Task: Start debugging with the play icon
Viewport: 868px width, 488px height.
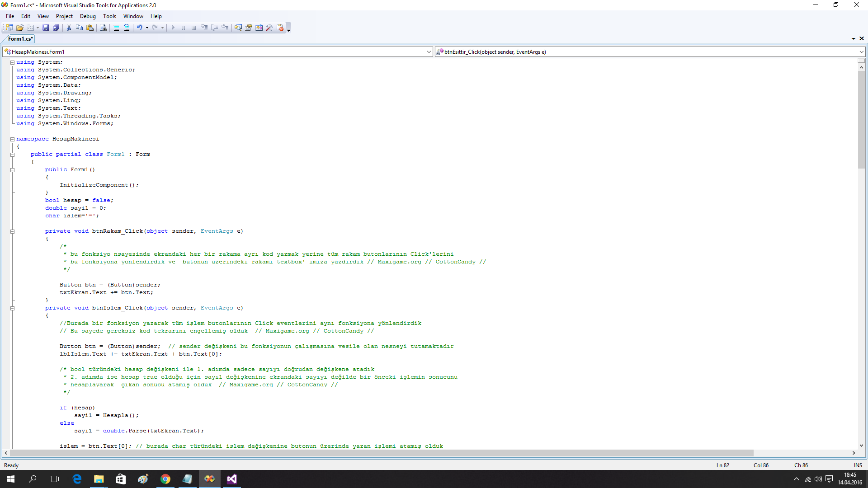Action: (173, 28)
